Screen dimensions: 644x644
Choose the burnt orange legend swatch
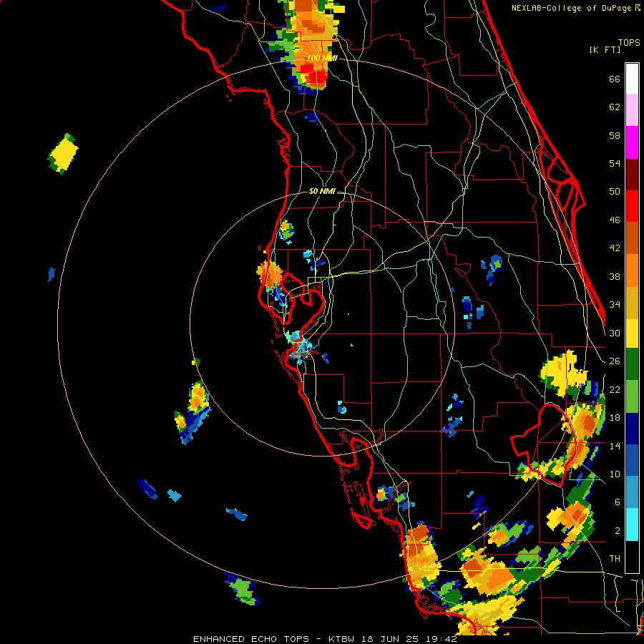click(x=632, y=238)
